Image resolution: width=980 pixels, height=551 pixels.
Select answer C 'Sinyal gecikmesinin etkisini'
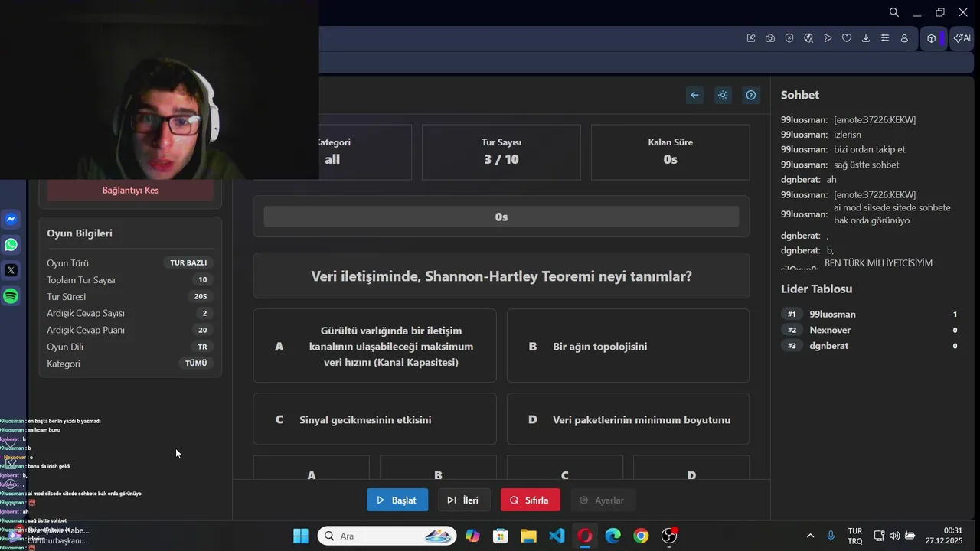pos(374,419)
